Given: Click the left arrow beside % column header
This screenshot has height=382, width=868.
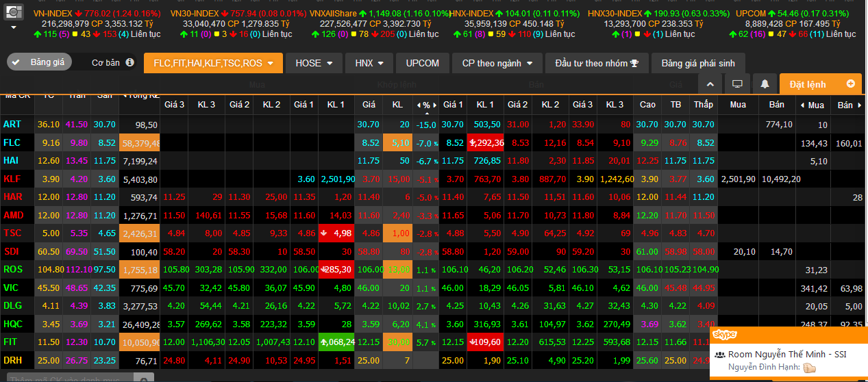Looking at the screenshot, I should click(419, 105).
